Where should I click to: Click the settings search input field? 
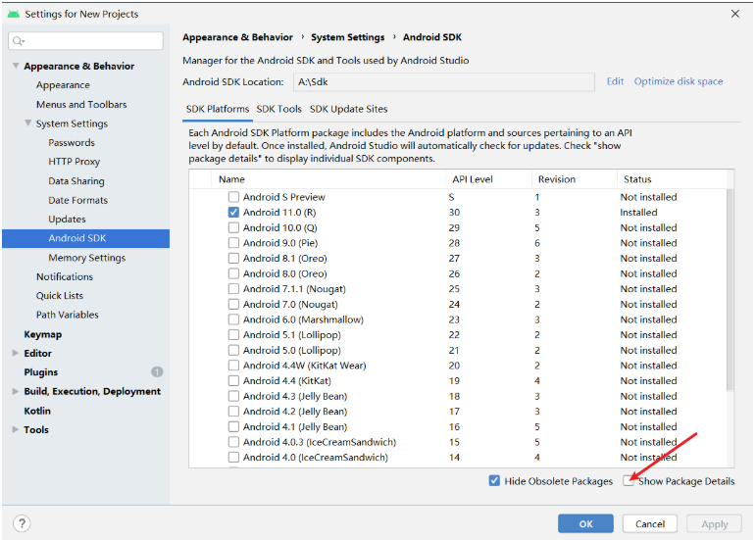(86, 41)
